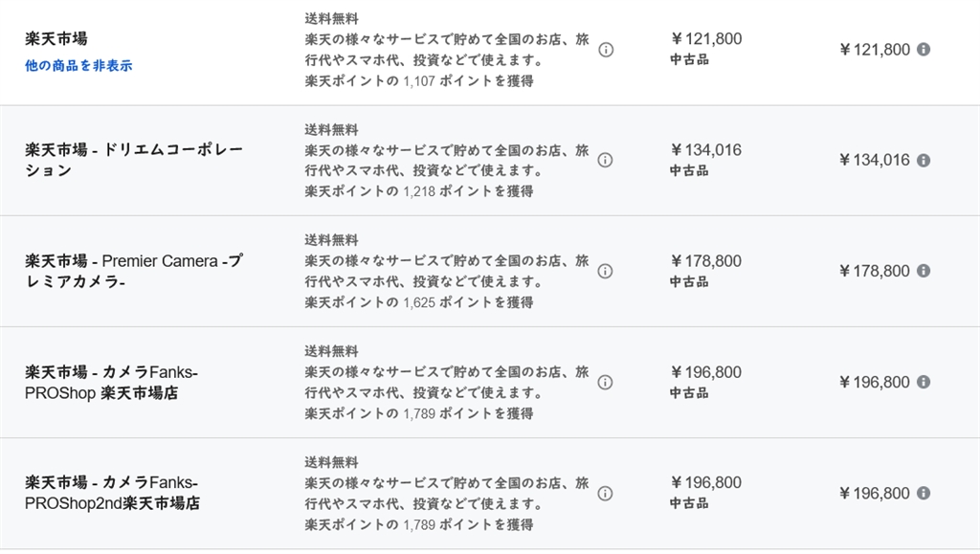Viewport: 980px width, 554px height.
Task: Open カメラFanks-PROShop2nd楽天市場店 seller
Action: [113, 493]
